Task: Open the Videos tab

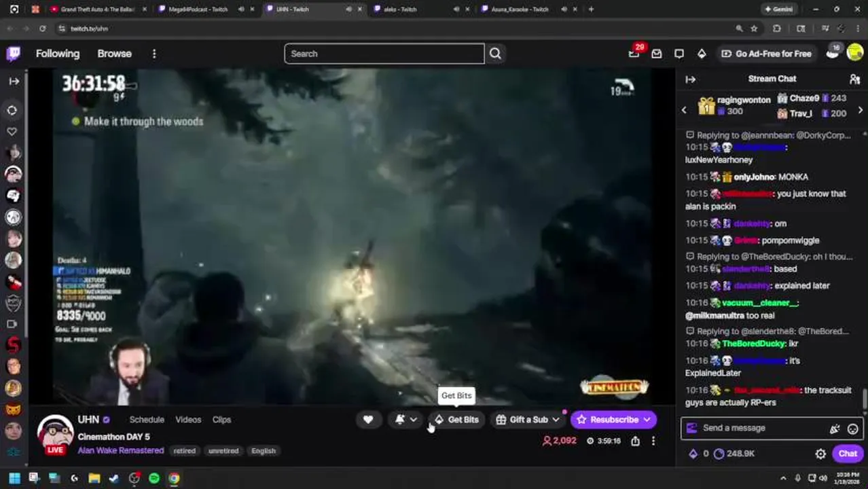Action: coord(188,420)
